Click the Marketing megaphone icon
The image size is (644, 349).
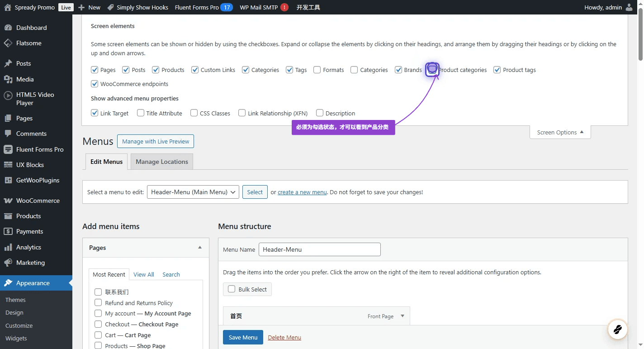point(8,263)
